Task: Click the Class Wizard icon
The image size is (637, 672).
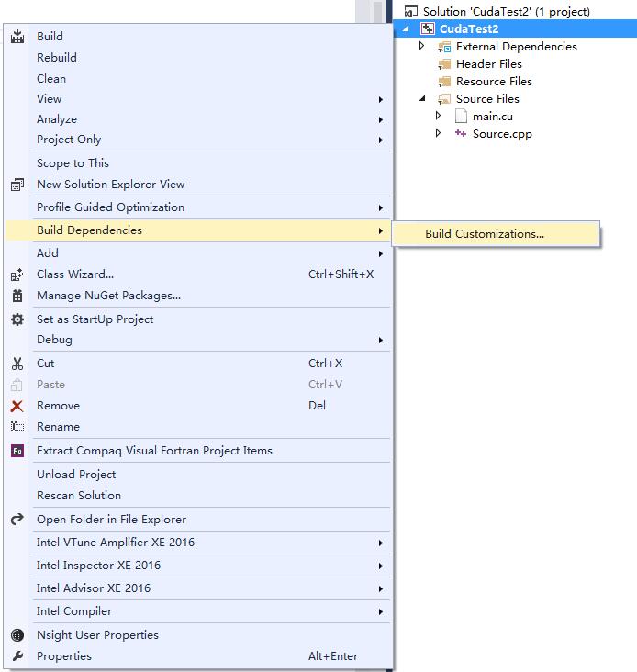Action: pyautogui.click(x=17, y=274)
